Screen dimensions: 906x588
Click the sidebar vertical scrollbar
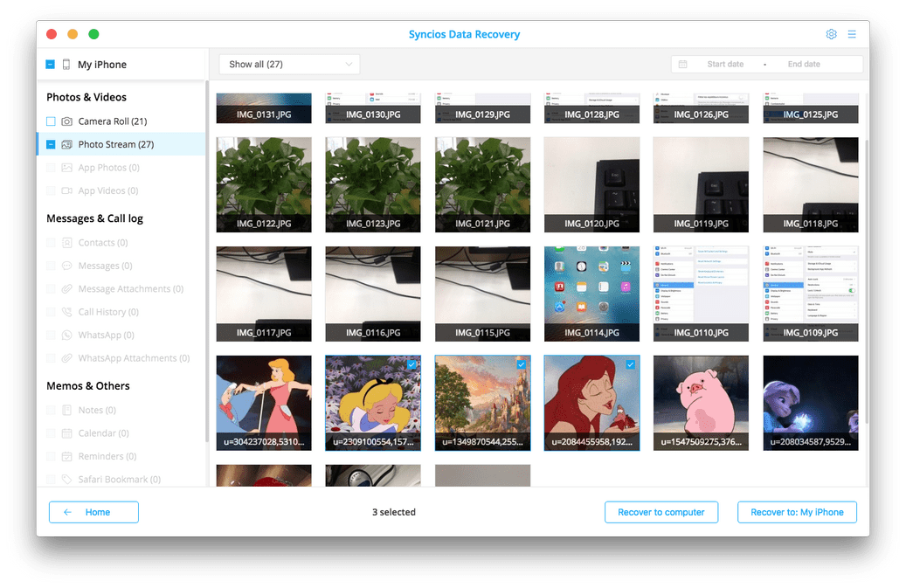207,263
